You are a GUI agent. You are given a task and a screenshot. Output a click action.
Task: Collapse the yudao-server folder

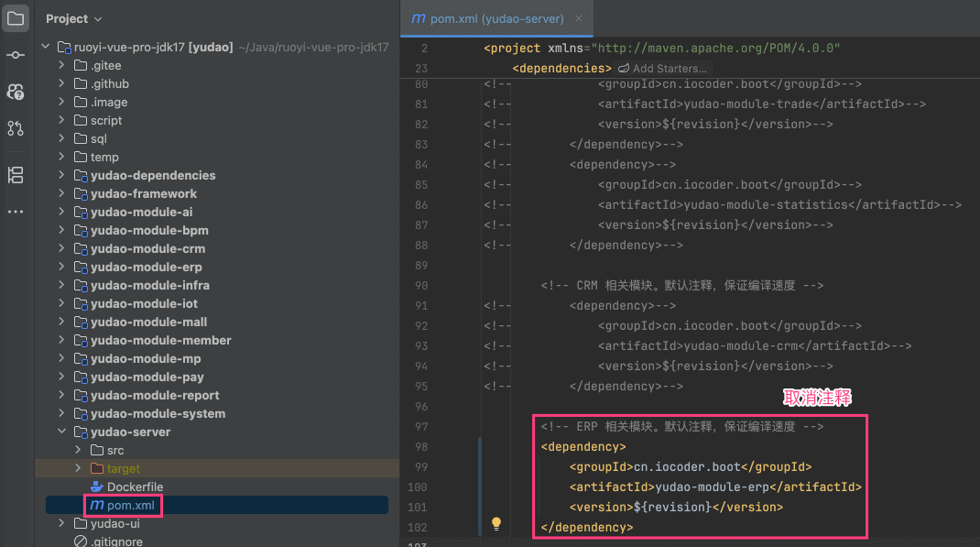point(61,432)
